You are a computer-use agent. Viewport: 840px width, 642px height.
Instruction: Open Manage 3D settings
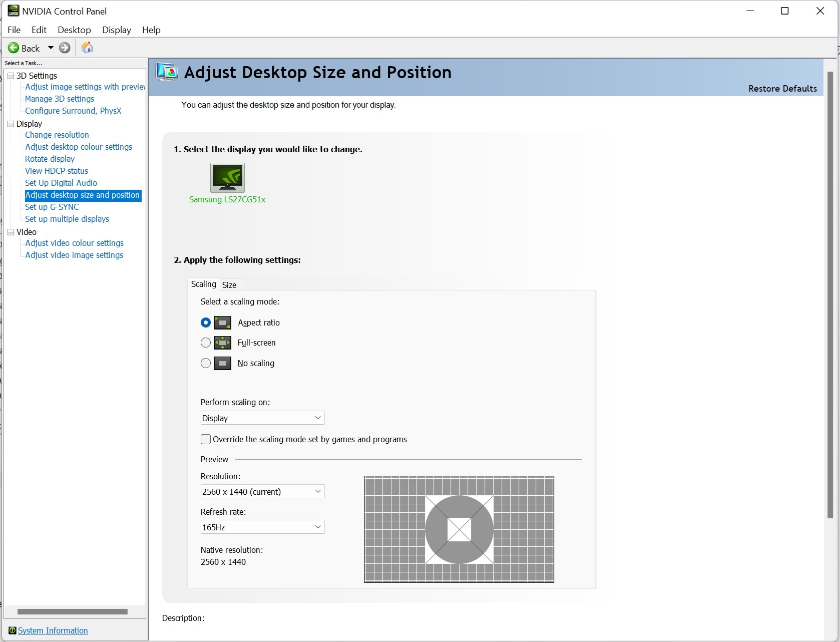tap(60, 99)
